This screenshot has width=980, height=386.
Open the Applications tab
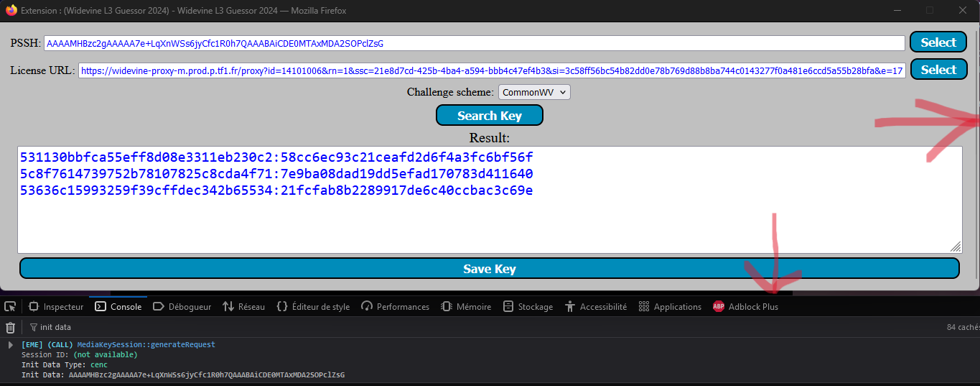click(x=670, y=306)
